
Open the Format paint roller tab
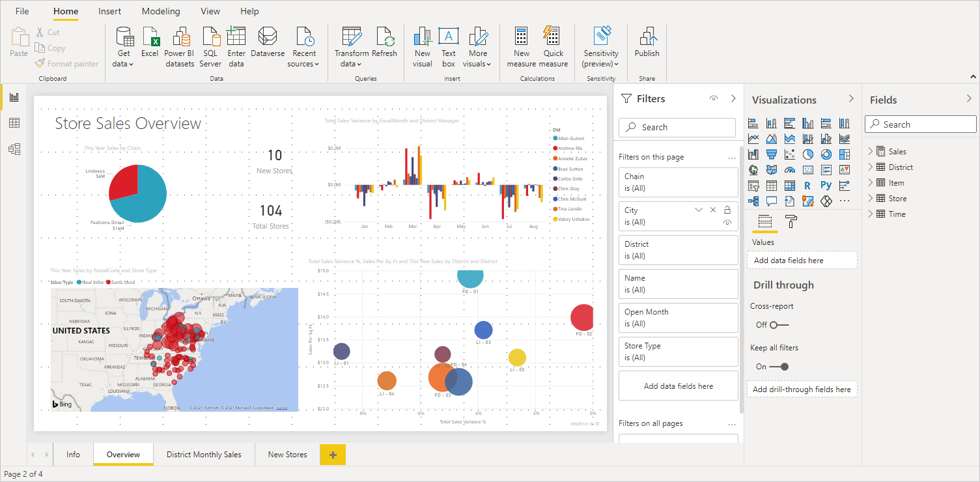point(791,221)
